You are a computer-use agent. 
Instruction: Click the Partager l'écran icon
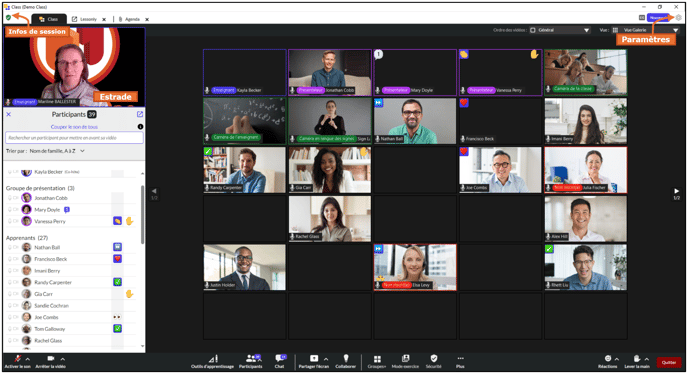[314, 359]
